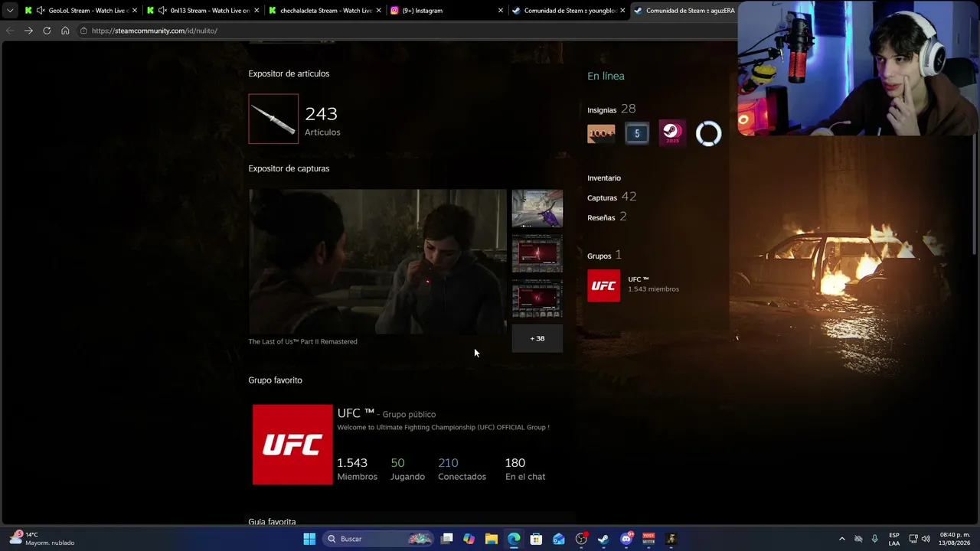Open the Insignias 28 badges link

(612, 109)
